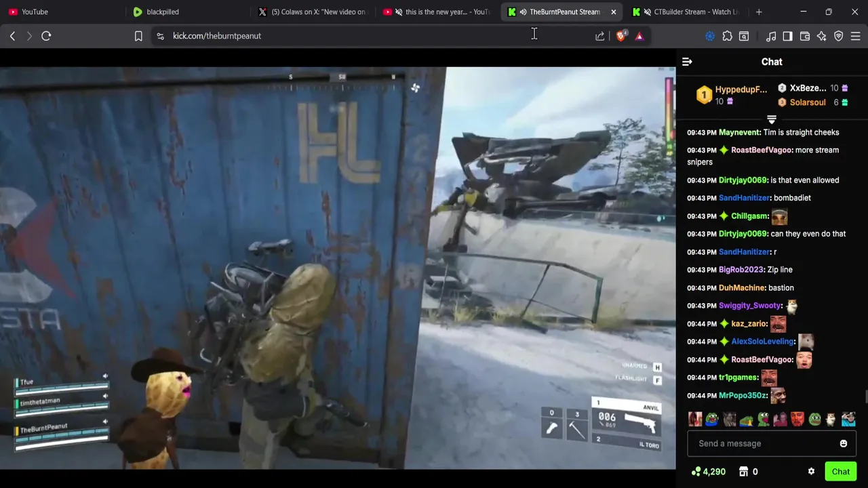The width and height of the screenshot is (868, 488).
Task: Click 'Tim is straight cheeks' message
Action: click(801, 132)
